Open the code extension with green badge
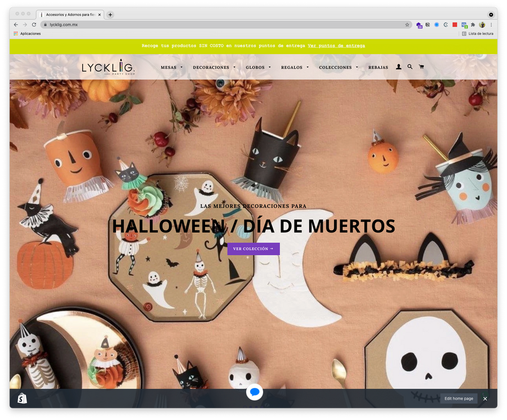The image size is (507, 420). (464, 25)
